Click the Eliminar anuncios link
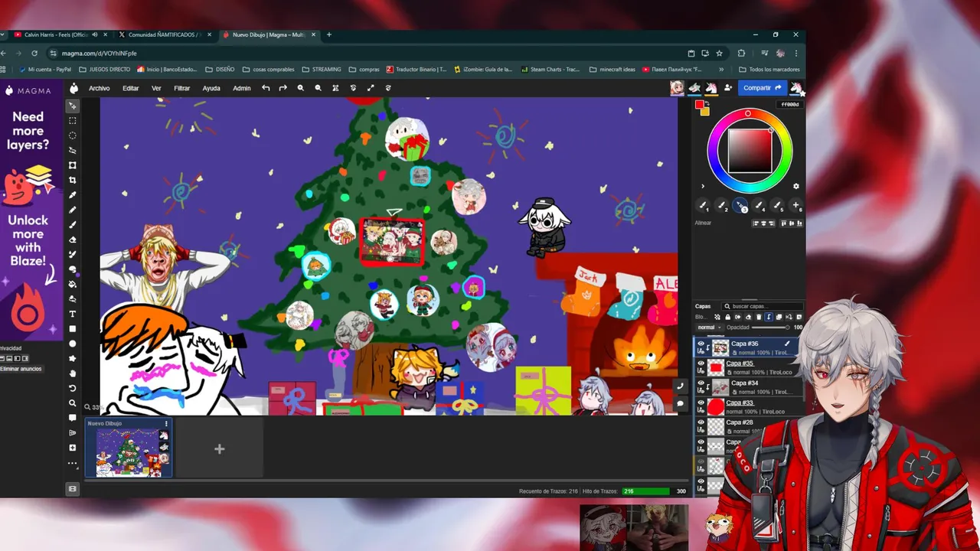Screen dimensions: 980x551 [x=21, y=369]
